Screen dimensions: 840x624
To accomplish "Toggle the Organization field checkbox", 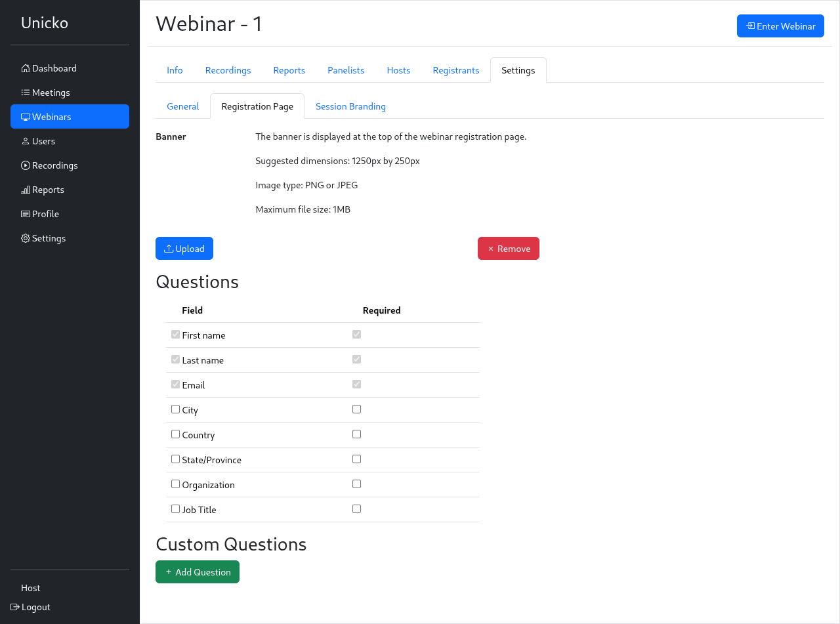I will [x=175, y=484].
